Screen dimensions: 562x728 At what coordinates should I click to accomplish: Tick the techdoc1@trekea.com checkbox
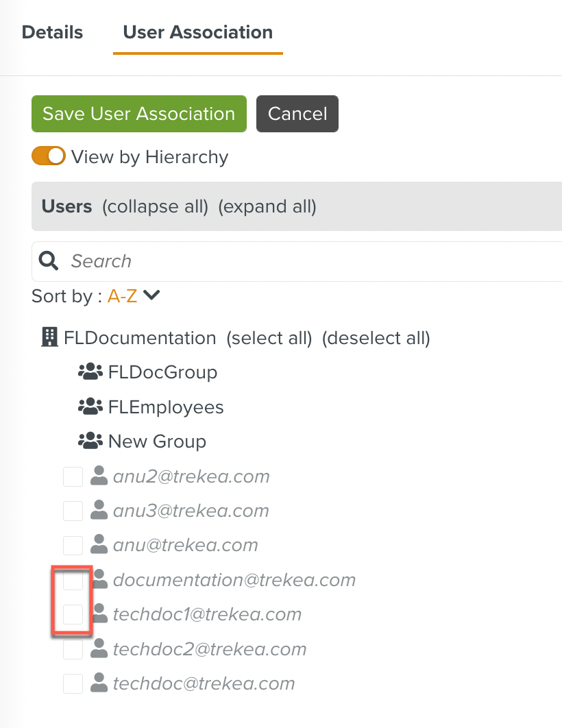[x=73, y=615]
